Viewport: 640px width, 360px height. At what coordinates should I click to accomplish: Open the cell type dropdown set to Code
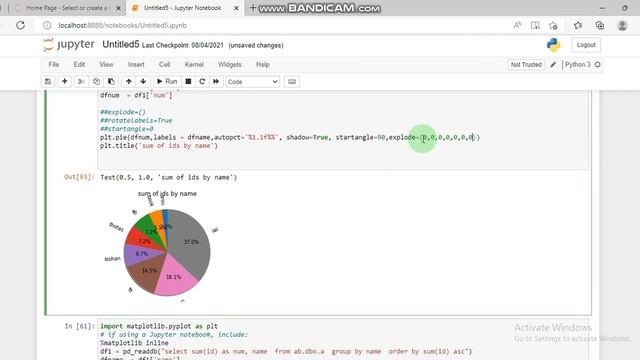point(253,82)
